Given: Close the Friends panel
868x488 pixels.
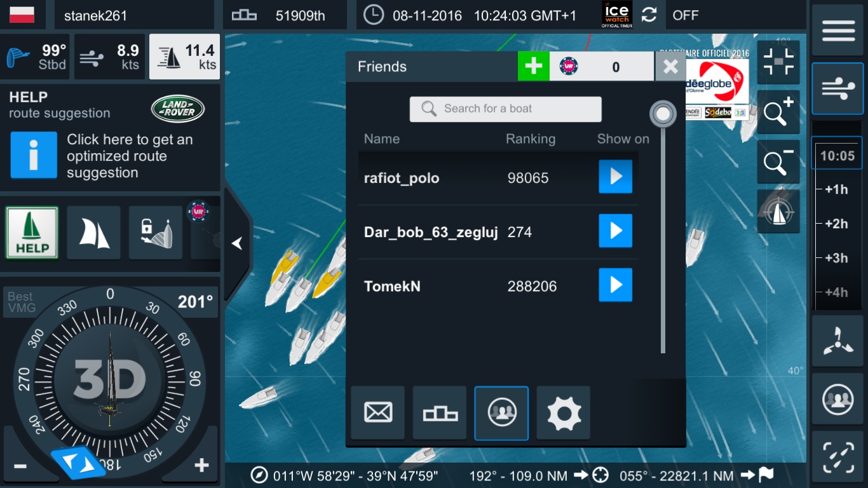Looking at the screenshot, I should click(x=670, y=67).
